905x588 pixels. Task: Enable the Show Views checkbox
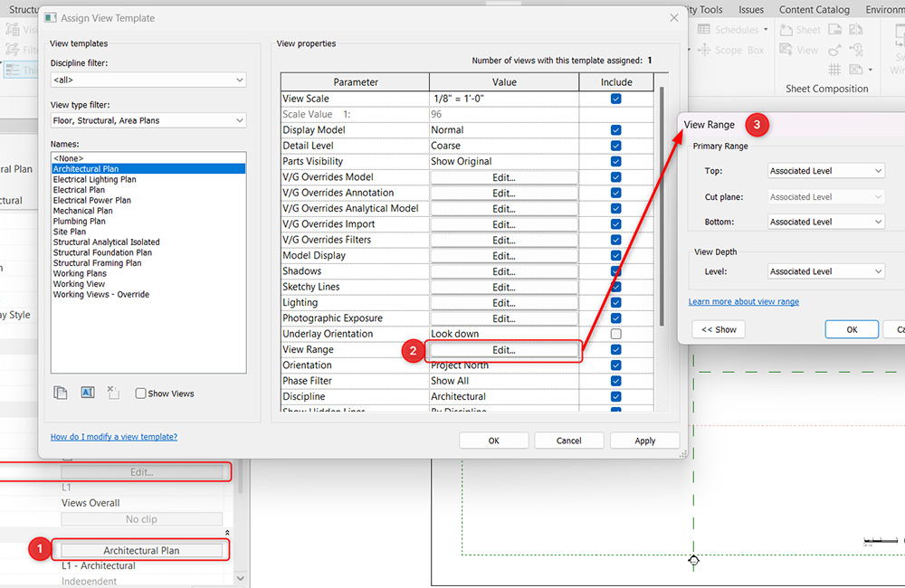(x=140, y=394)
